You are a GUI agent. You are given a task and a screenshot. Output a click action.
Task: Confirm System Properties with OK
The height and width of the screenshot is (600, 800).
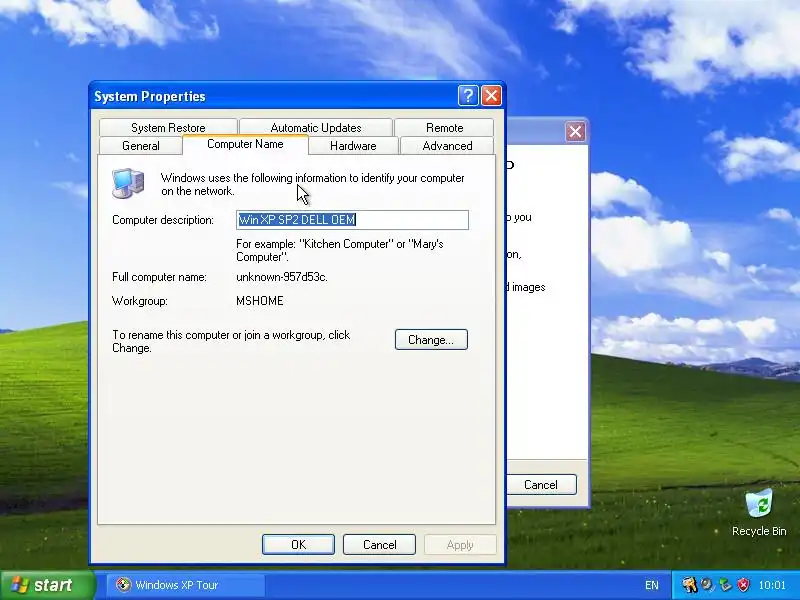(298, 545)
